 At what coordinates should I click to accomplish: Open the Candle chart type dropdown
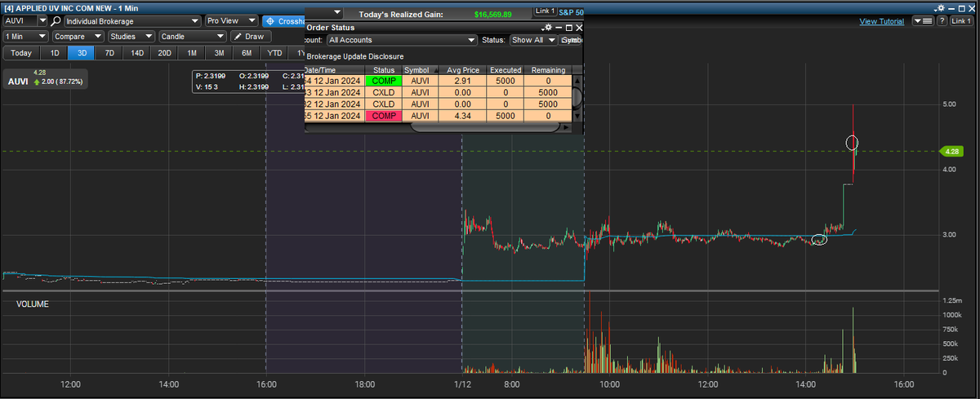191,36
